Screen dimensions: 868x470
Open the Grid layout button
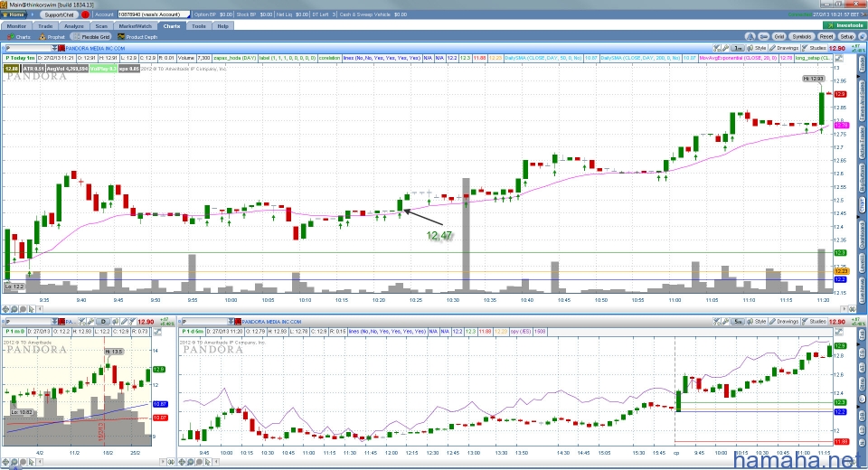click(778, 36)
